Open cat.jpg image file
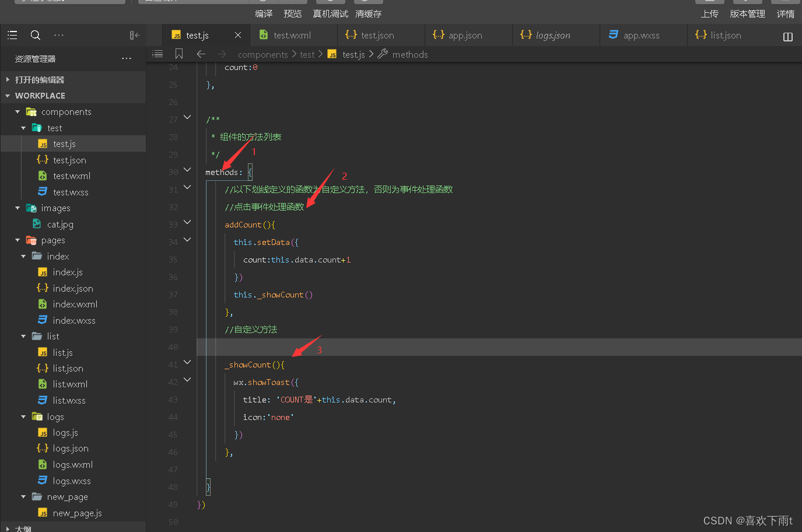802x532 pixels. pos(73,224)
